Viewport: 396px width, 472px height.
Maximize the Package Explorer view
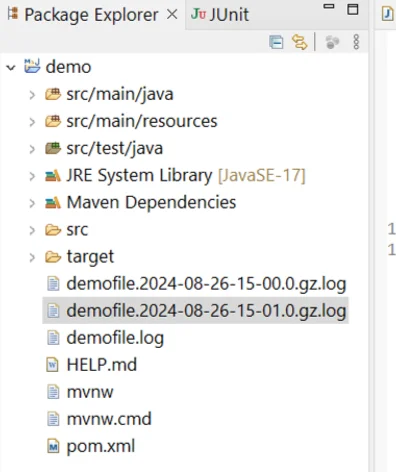[353, 9]
